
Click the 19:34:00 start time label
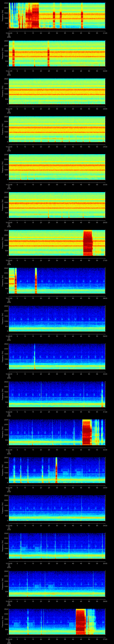tap(9, 563)
